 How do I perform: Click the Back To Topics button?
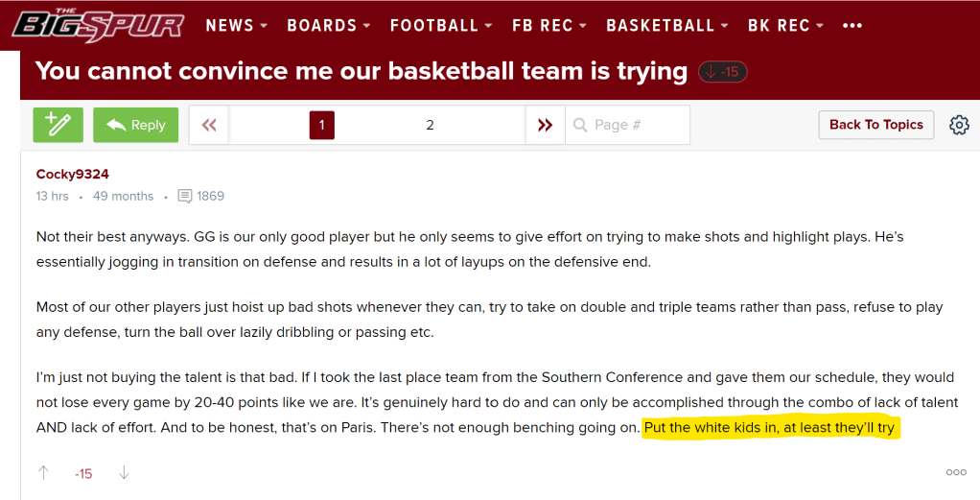(x=875, y=125)
